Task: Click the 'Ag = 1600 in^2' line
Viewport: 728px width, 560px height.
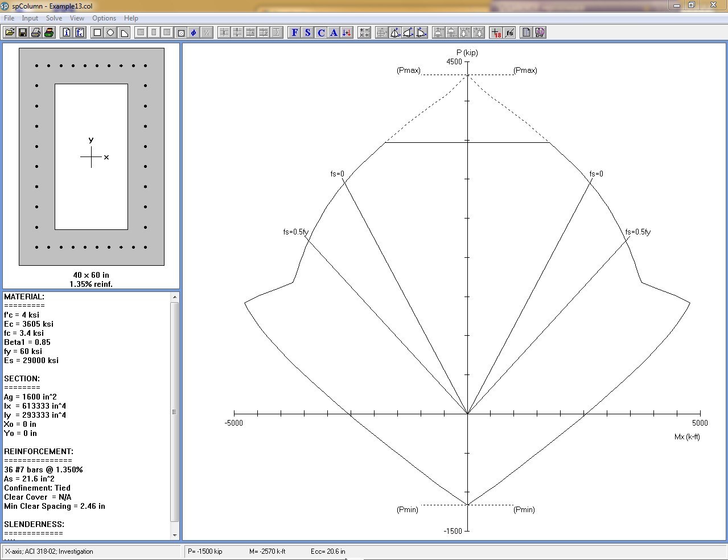Action: click(x=30, y=397)
